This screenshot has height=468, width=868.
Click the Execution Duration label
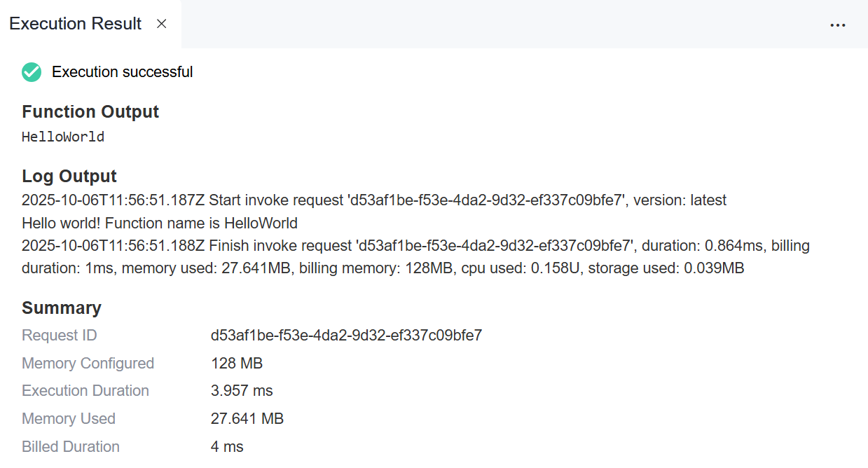(85, 391)
